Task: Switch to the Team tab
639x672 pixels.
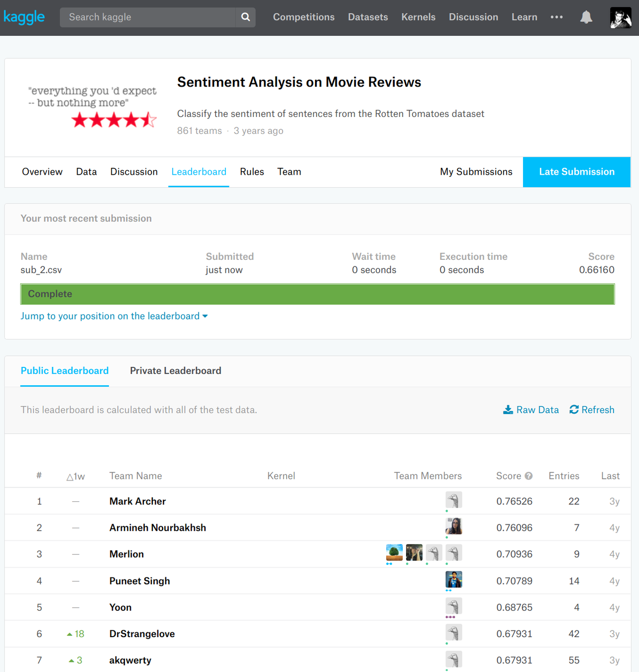Action: pyautogui.click(x=289, y=172)
